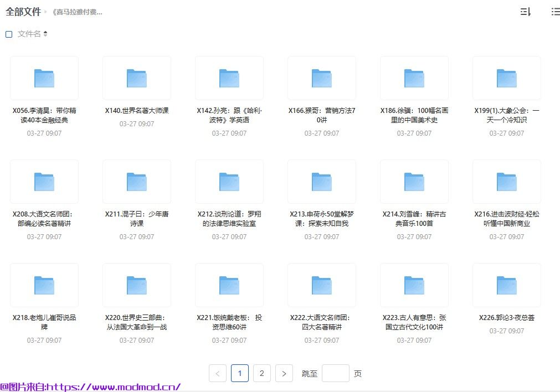Click the name X142.孙亮：跟《哈利·波特》学英语
The height and width of the screenshot is (392, 560).
229,115
